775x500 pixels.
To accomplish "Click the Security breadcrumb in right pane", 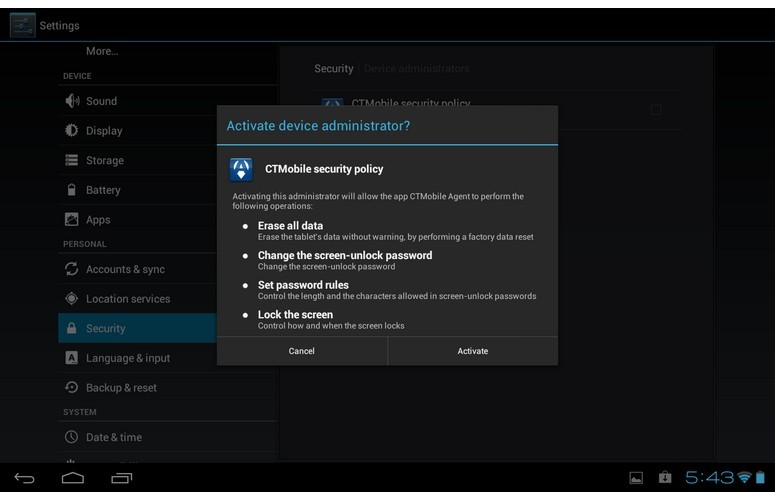I will (334, 69).
